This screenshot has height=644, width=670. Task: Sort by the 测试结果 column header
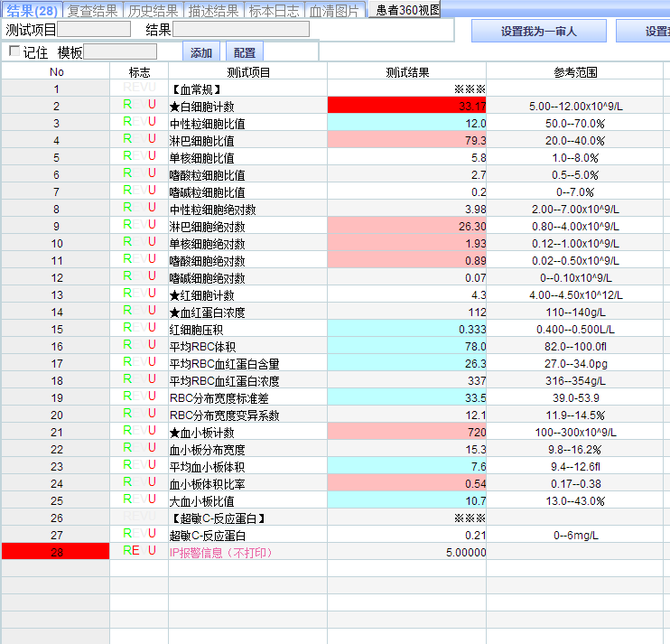tap(406, 72)
